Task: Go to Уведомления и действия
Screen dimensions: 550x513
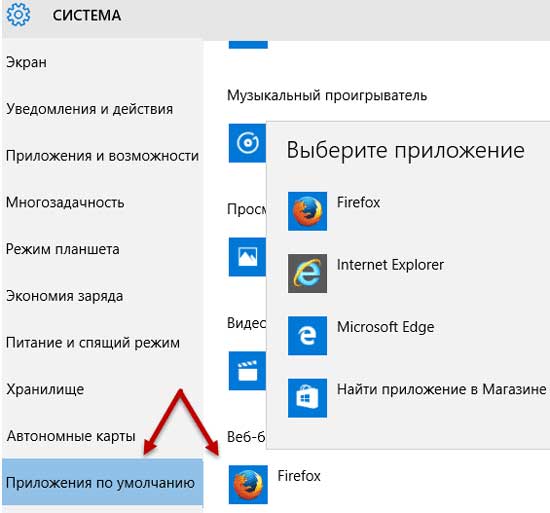Action: 89,109
